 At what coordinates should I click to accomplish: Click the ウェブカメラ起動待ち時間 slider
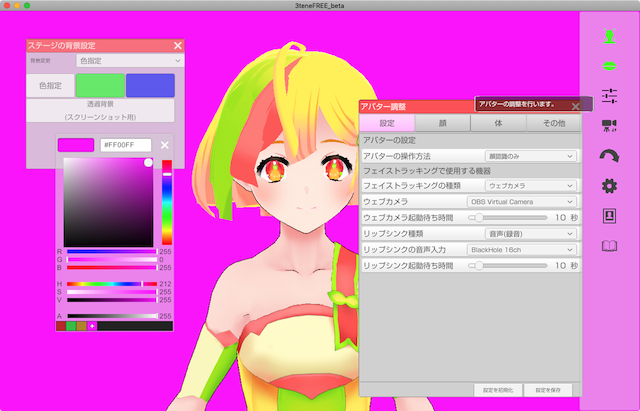pos(508,218)
